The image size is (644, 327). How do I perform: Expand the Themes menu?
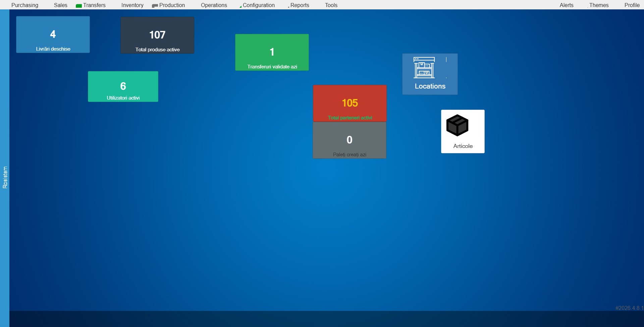pos(599,5)
